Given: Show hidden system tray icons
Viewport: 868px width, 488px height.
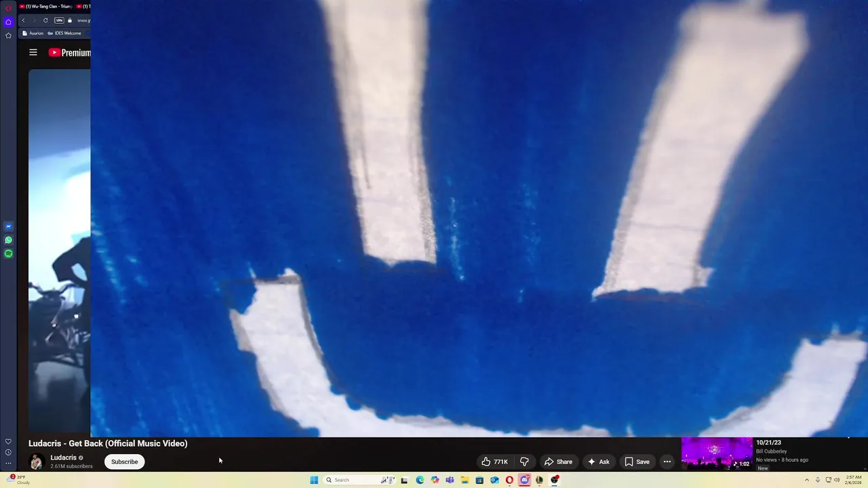Looking at the screenshot, I should coord(807,480).
